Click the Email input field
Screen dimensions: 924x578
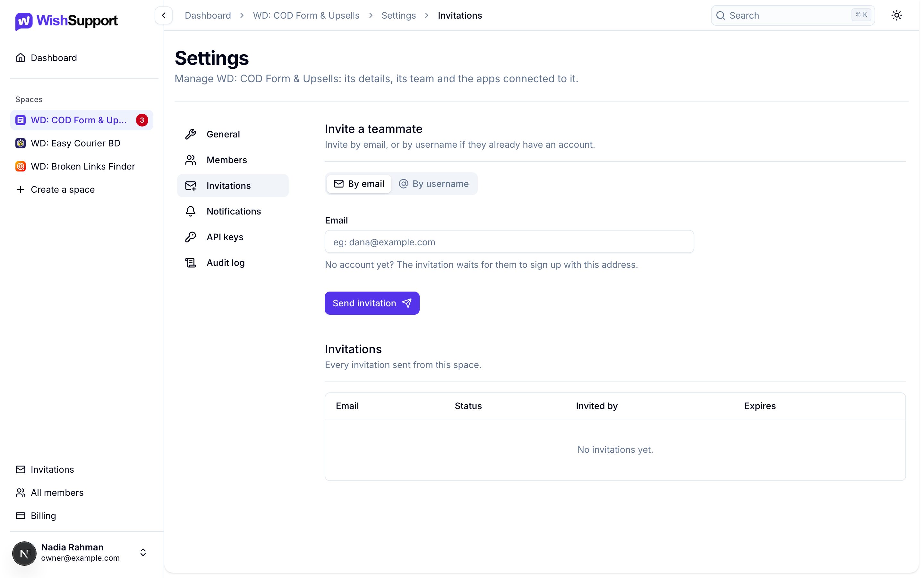coord(509,241)
